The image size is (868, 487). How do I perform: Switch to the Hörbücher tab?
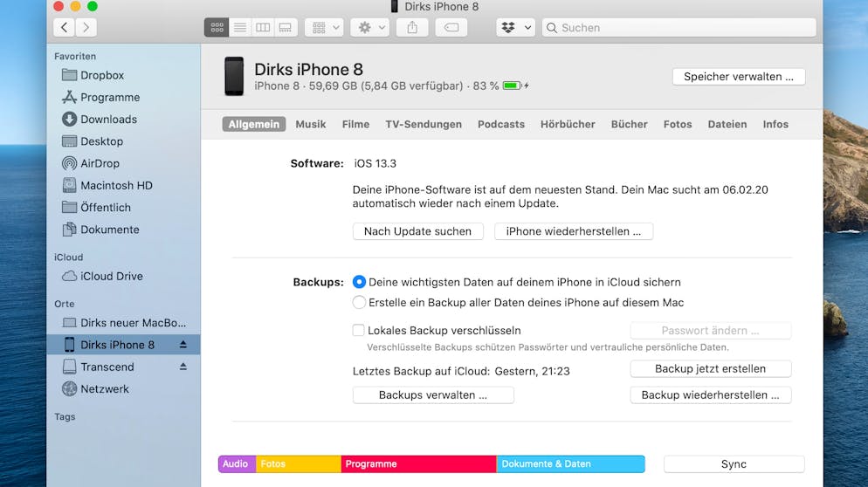click(x=568, y=124)
